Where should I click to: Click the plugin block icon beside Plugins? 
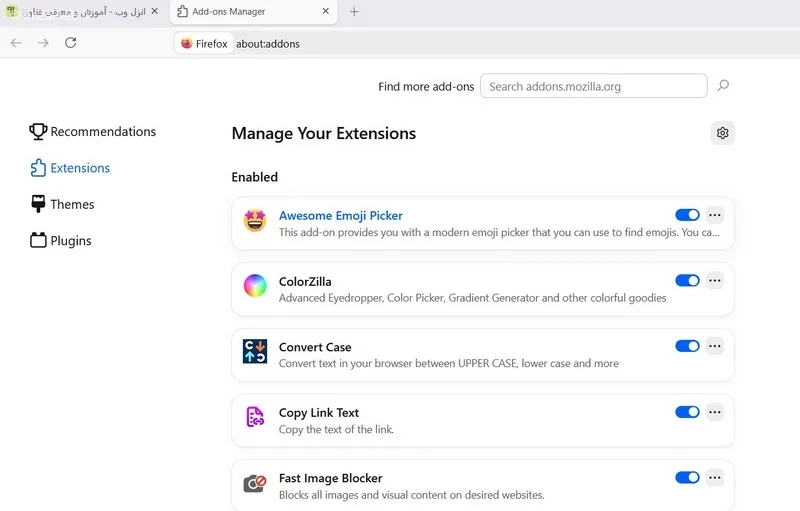pyautogui.click(x=38, y=240)
